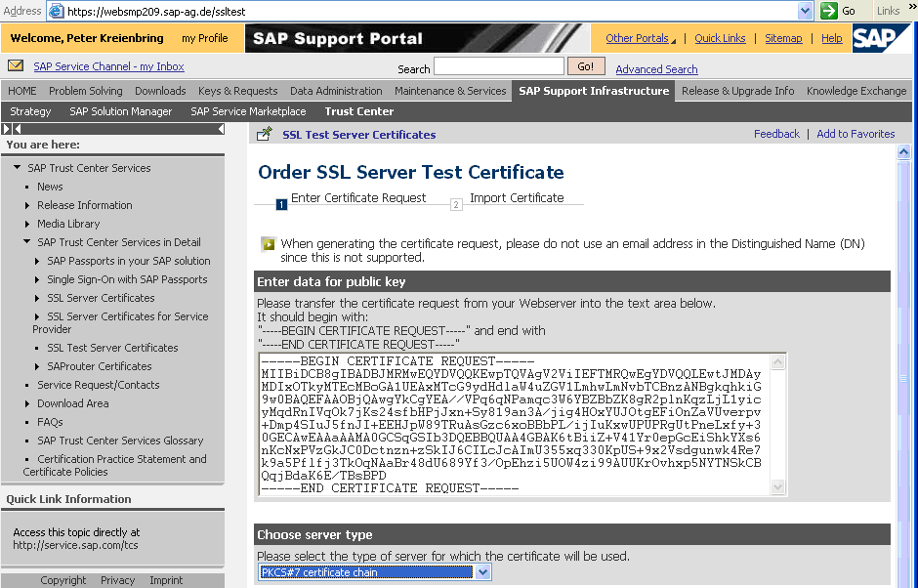
Task: Click the envelope inbox icon
Action: point(16,65)
